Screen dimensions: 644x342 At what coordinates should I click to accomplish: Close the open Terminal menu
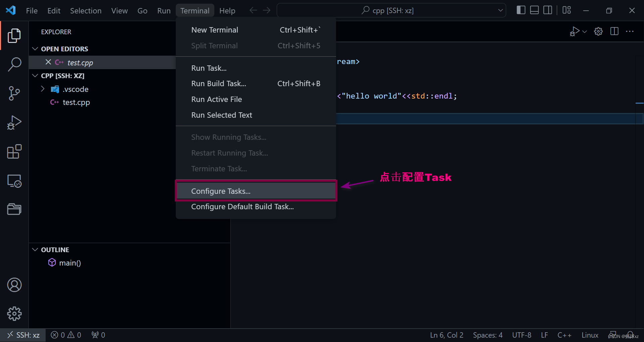195,11
